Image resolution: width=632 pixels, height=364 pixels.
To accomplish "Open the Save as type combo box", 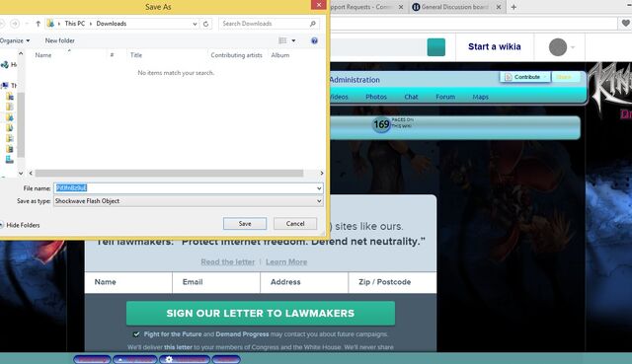I will pos(189,201).
